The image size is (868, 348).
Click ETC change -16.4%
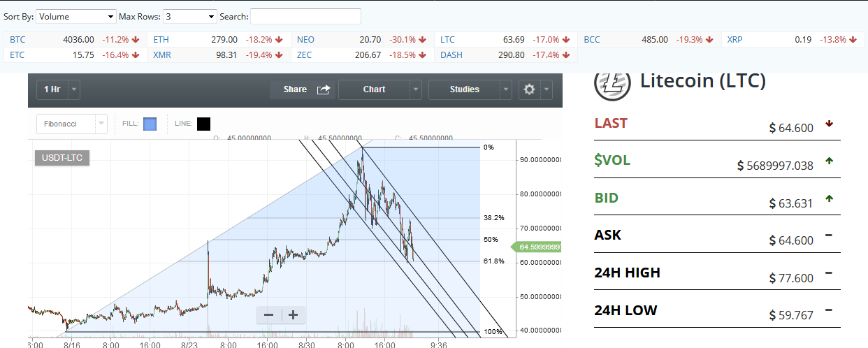tap(115, 55)
